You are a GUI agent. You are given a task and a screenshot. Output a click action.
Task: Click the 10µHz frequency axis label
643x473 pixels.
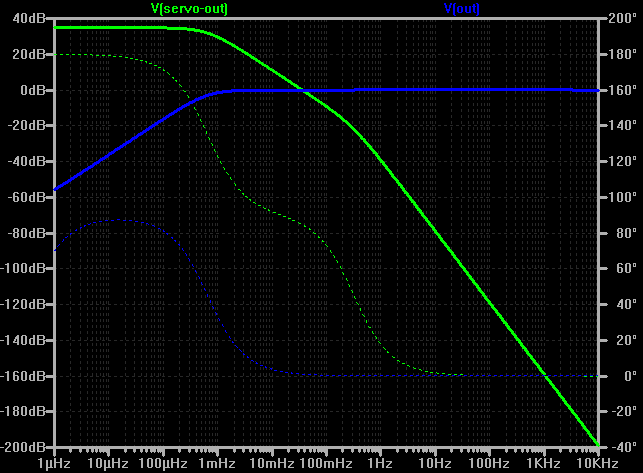(x=108, y=464)
